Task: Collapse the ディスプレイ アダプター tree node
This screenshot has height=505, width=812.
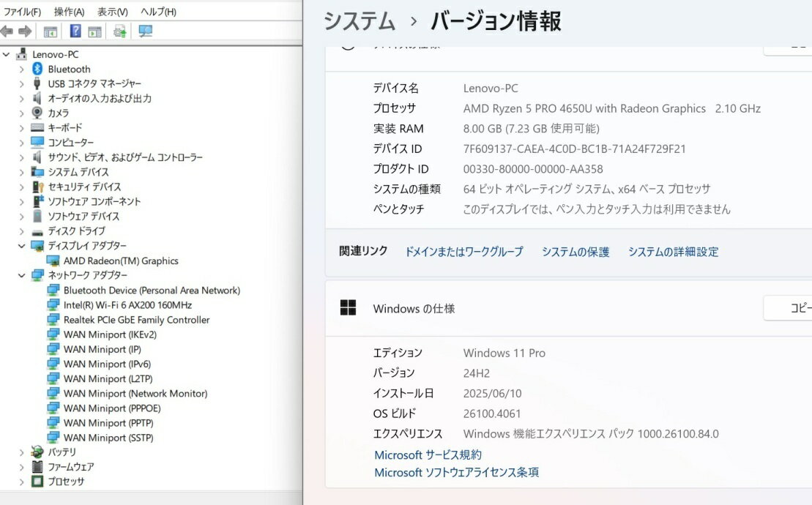Action: pos(21,246)
